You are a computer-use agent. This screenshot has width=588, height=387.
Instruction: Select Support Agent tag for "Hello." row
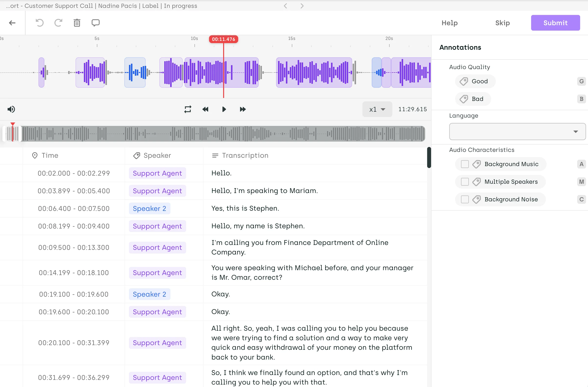tap(157, 173)
